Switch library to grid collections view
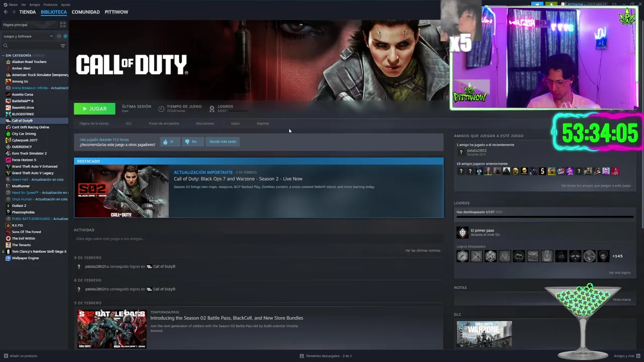Image resolution: width=644 pixels, height=362 pixels. pyautogui.click(x=63, y=24)
